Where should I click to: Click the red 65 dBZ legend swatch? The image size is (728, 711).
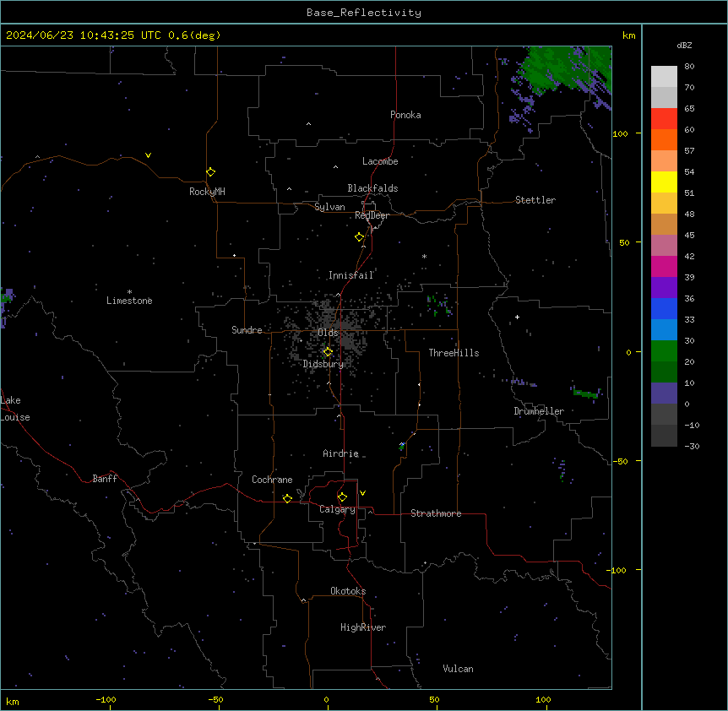pyautogui.click(x=664, y=118)
